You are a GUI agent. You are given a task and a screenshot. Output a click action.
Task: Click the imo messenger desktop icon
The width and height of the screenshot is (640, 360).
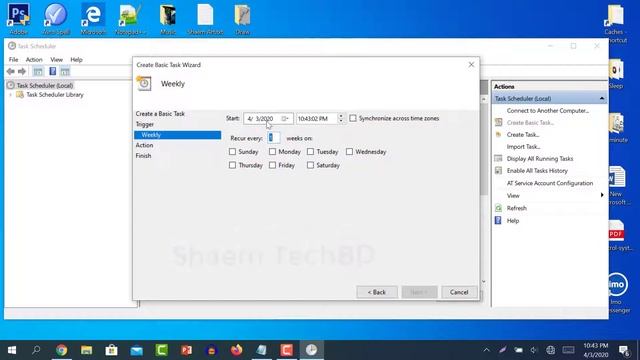tap(617, 284)
